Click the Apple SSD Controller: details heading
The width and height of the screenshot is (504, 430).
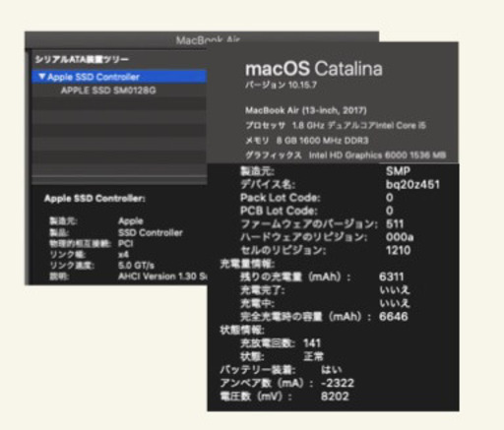click(x=94, y=199)
